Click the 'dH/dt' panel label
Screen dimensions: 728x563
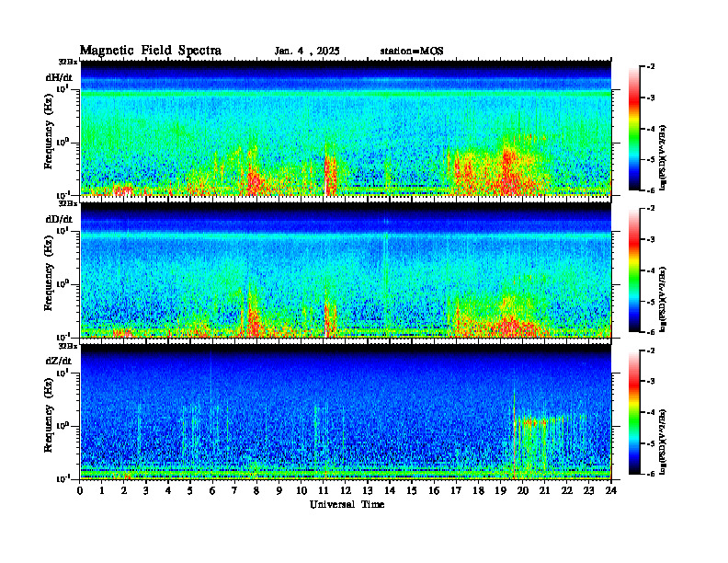coord(59,77)
